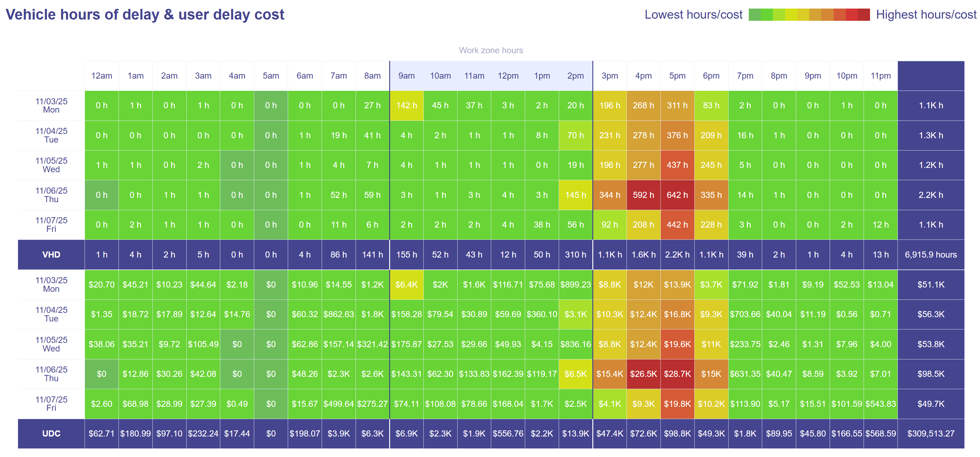This screenshot has width=980, height=457.
Task: Select the 12am column header
Action: pos(102,76)
